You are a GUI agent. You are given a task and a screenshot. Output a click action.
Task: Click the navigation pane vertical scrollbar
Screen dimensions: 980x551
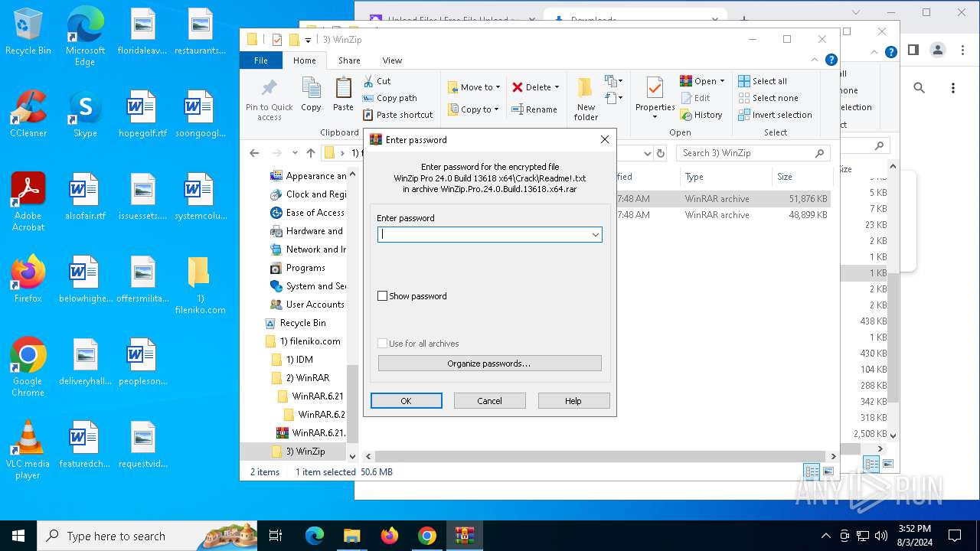[353, 403]
